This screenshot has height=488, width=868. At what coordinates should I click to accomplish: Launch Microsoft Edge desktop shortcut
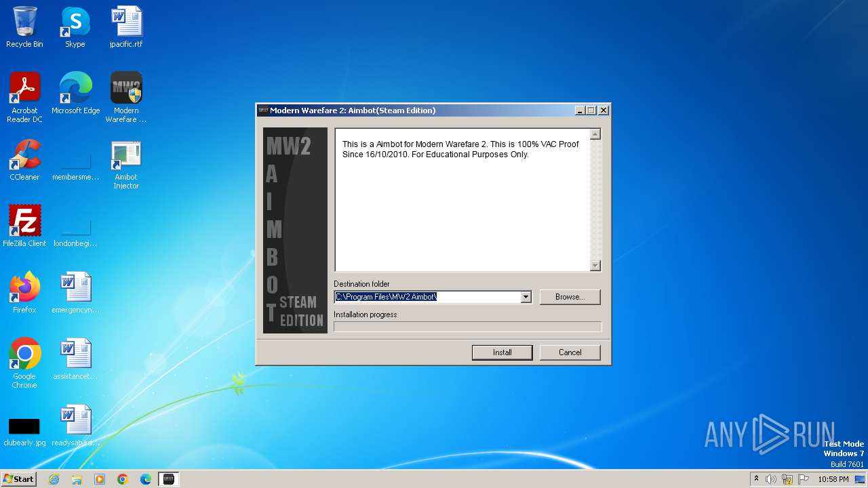pos(75,94)
